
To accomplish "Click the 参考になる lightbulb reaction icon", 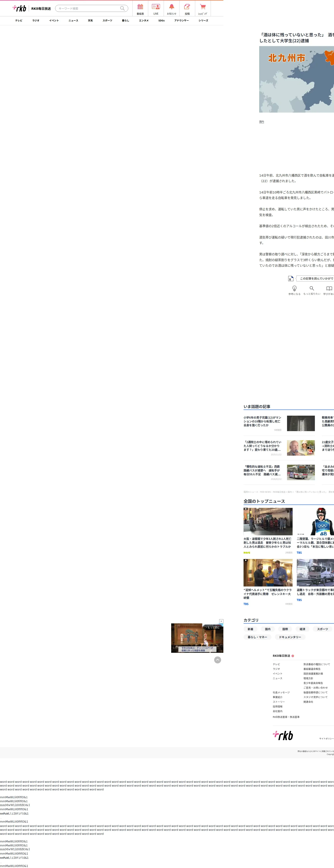I will 294,289.
